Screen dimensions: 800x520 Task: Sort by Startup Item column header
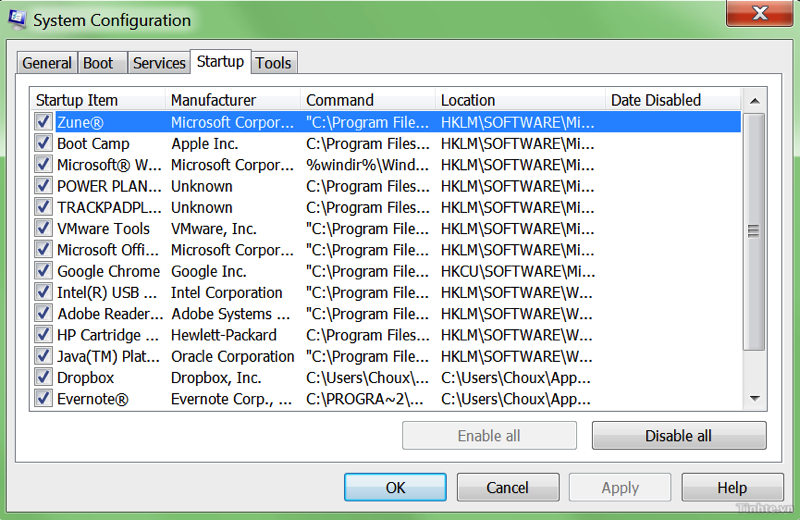coord(98,100)
